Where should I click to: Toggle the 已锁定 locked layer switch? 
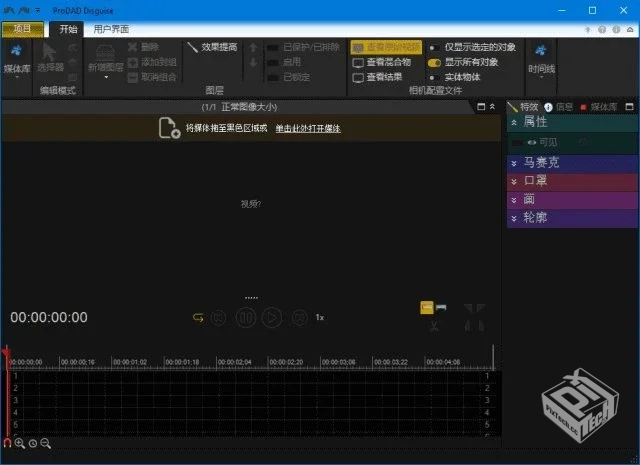pos(273,77)
